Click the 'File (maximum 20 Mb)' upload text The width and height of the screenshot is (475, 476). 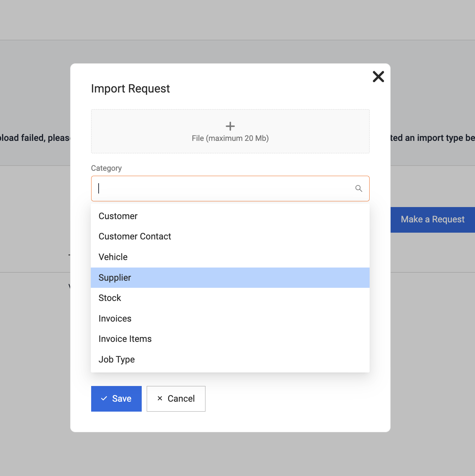(x=230, y=138)
